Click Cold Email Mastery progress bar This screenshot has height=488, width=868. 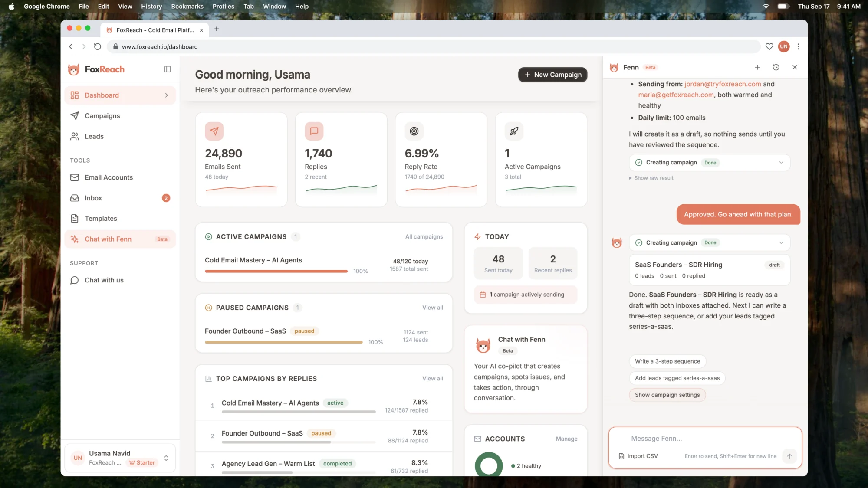pyautogui.click(x=276, y=271)
